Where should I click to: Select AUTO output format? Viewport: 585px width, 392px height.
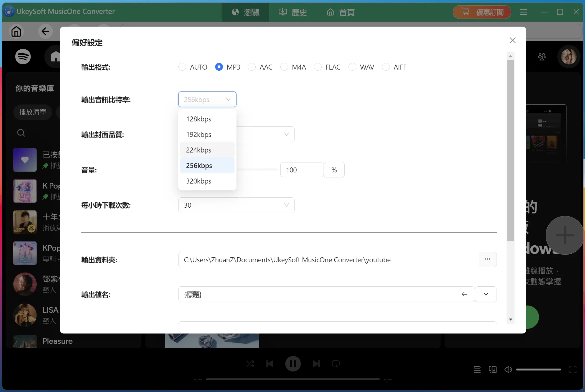point(193,67)
